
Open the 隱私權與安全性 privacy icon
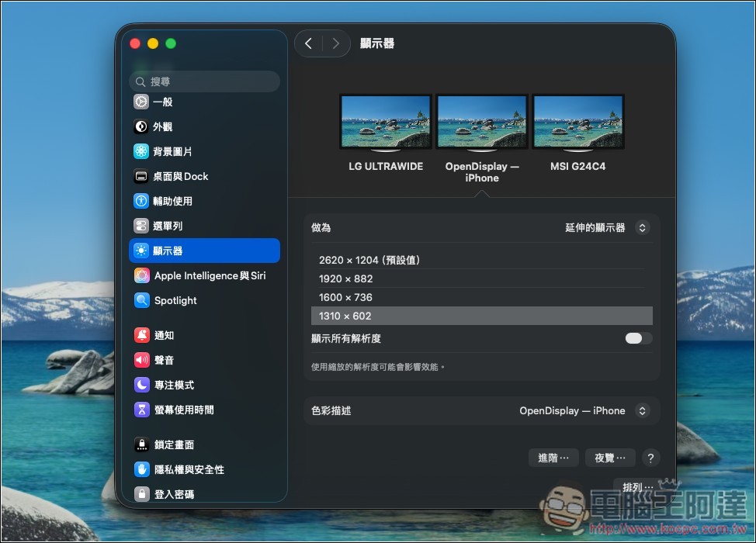coord(142,469)
